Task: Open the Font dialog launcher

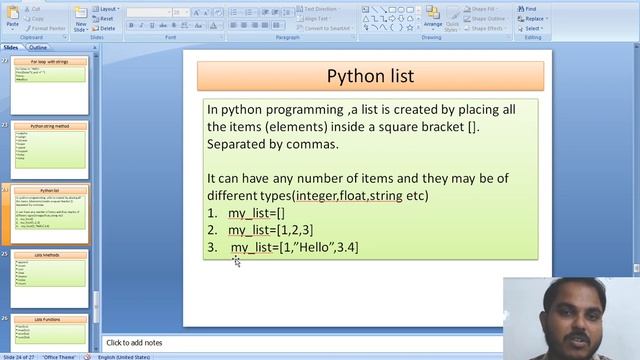Action: 221,38
